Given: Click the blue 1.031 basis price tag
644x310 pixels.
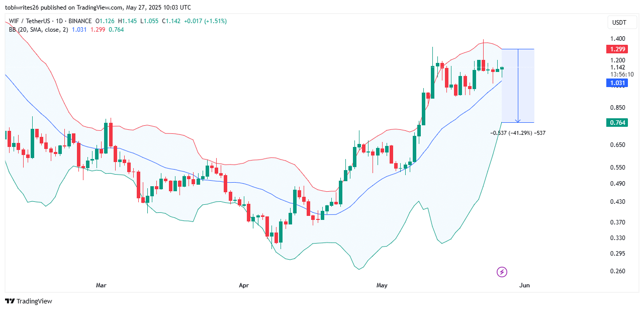Looking at the screenshot, I should (617, 83).
